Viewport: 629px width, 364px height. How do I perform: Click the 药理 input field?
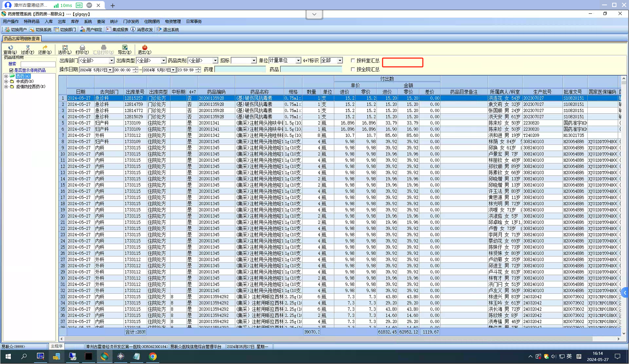click(240, 70)
